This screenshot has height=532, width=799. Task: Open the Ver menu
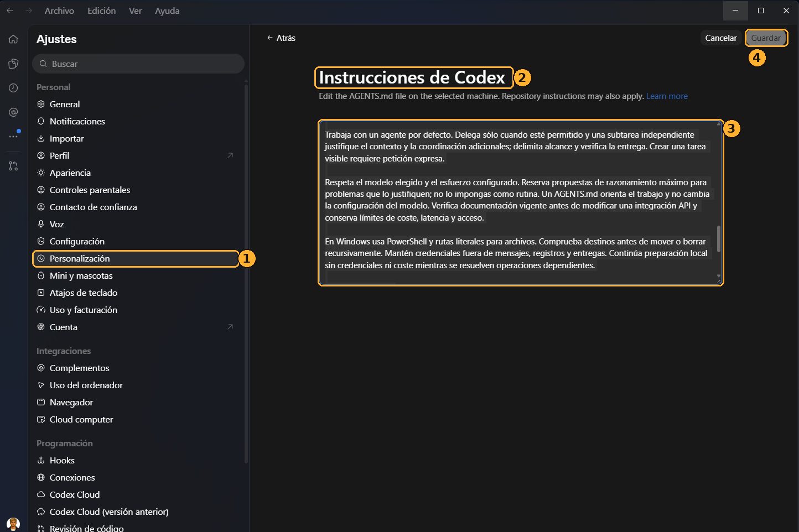click(136, 11)
